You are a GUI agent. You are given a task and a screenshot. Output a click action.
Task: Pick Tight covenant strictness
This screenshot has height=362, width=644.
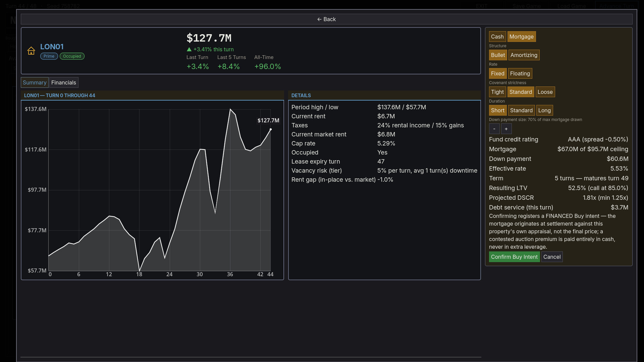(x=497, y=92)
